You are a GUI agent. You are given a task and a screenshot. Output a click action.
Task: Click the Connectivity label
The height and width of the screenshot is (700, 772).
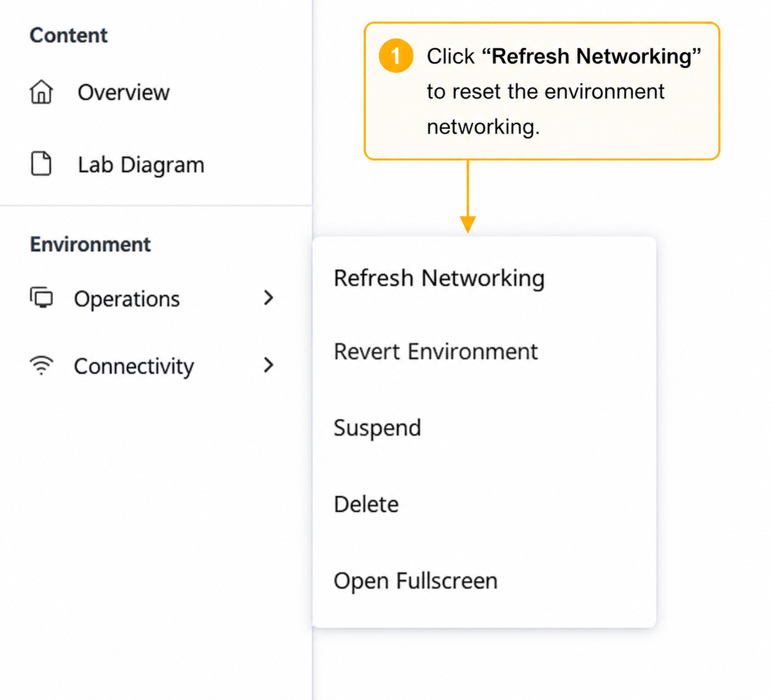[134, 366]
